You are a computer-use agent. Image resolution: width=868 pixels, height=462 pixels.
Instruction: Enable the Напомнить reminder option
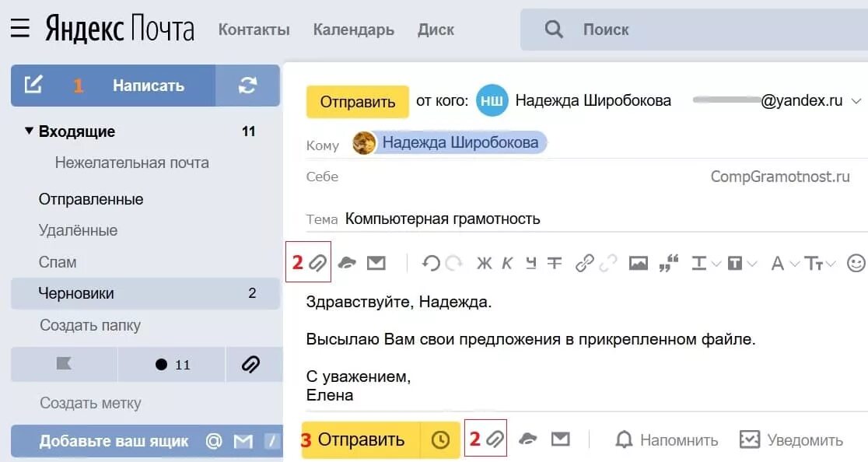point(666,440)
